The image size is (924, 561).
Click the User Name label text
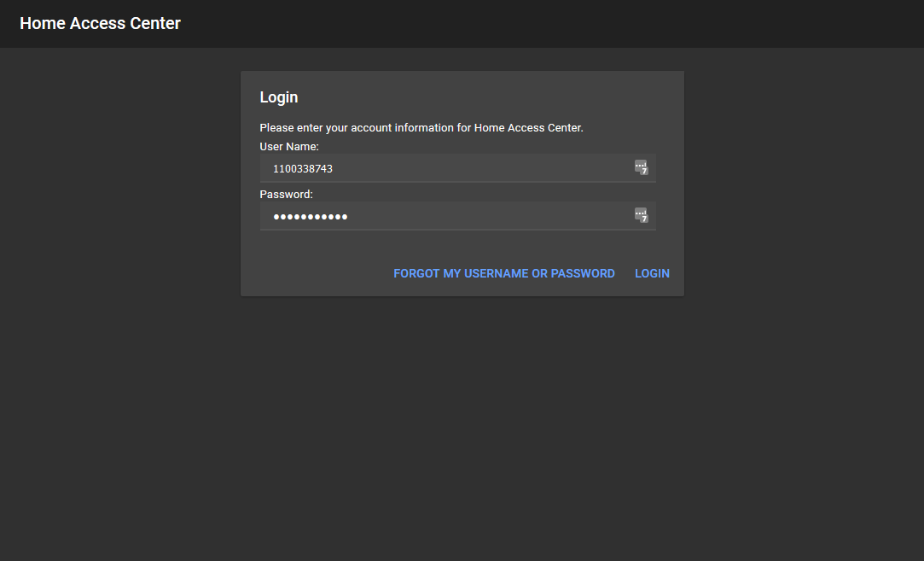pyautogui.click(x=289, y=146)
